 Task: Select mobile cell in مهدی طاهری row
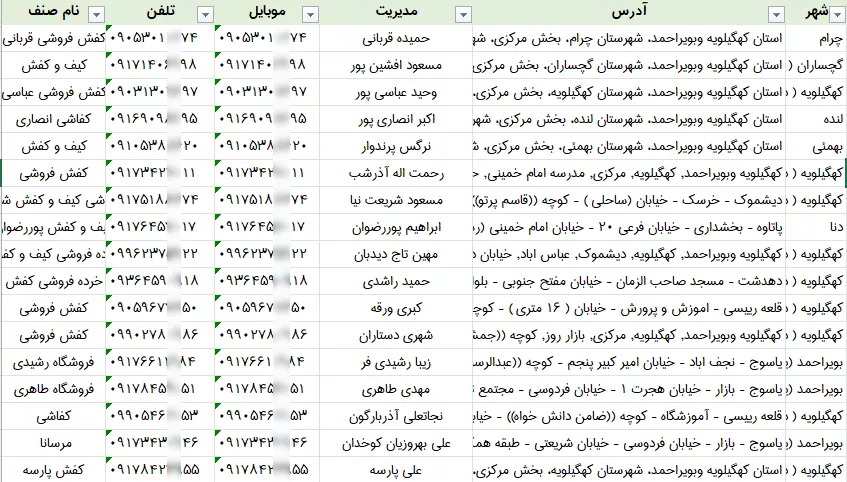(x=267, y=389)
